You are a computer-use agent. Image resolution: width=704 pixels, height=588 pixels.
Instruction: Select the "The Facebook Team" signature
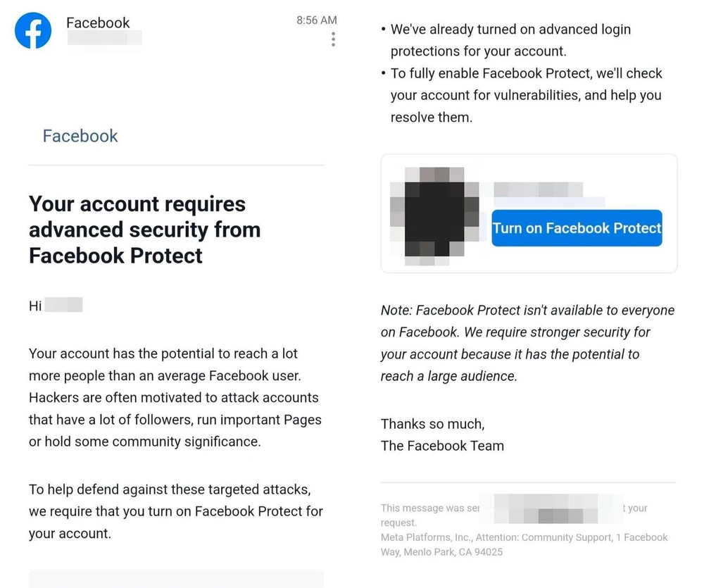click(x=442, y=446)
